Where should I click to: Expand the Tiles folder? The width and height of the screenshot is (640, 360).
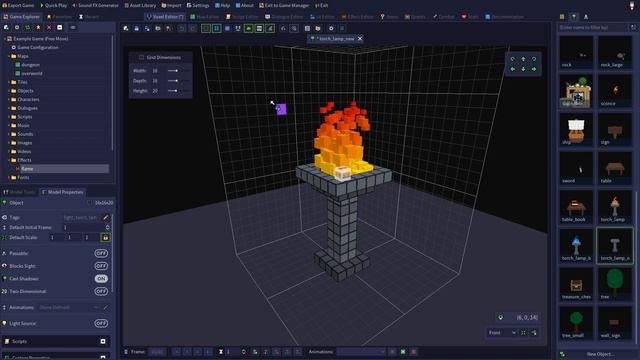pos(9,82)
